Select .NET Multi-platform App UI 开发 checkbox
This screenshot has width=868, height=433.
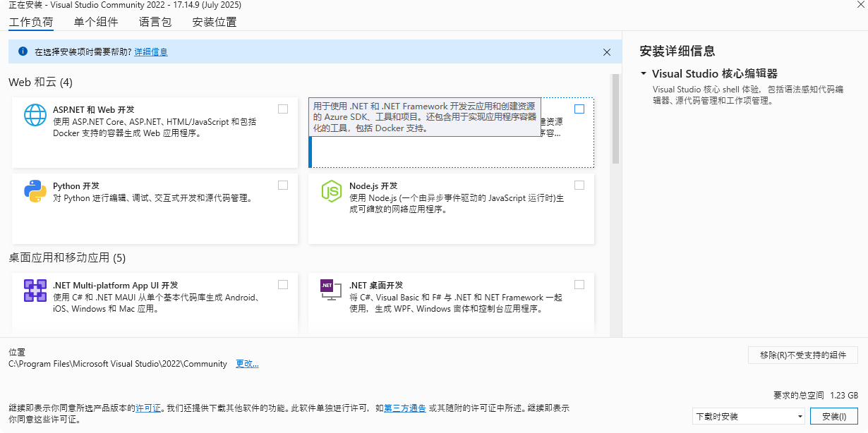(283, 284)
